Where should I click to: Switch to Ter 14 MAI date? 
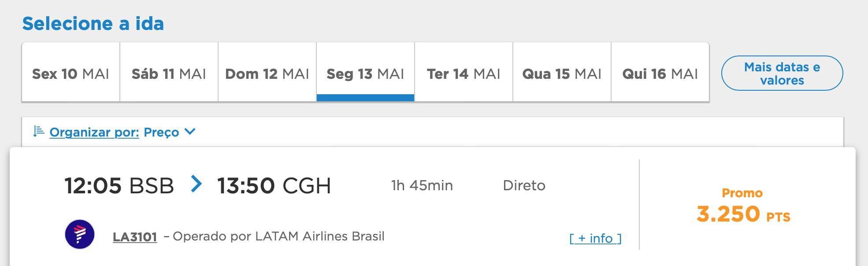464,72
